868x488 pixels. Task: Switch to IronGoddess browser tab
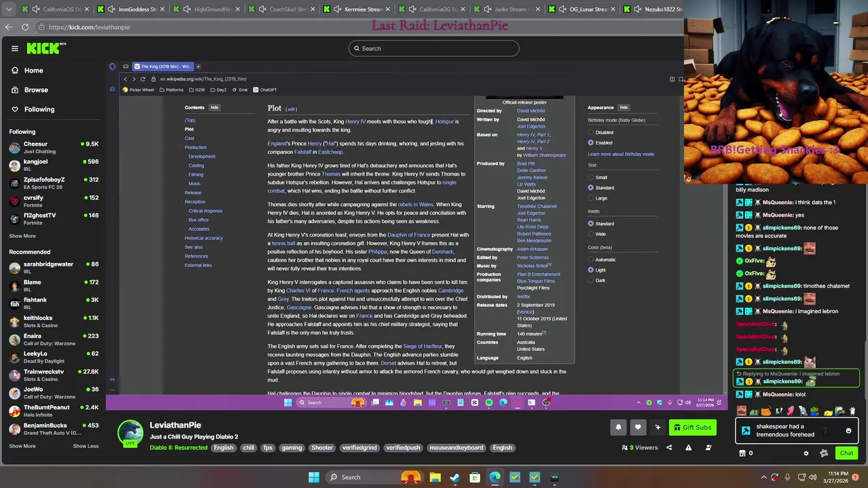tap(132, 9)
